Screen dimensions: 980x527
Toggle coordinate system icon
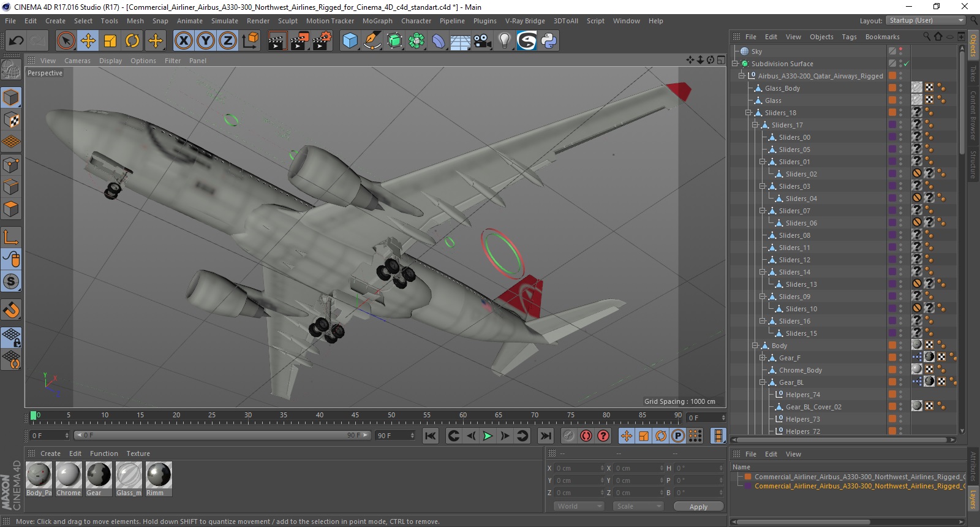pos(250,41)
